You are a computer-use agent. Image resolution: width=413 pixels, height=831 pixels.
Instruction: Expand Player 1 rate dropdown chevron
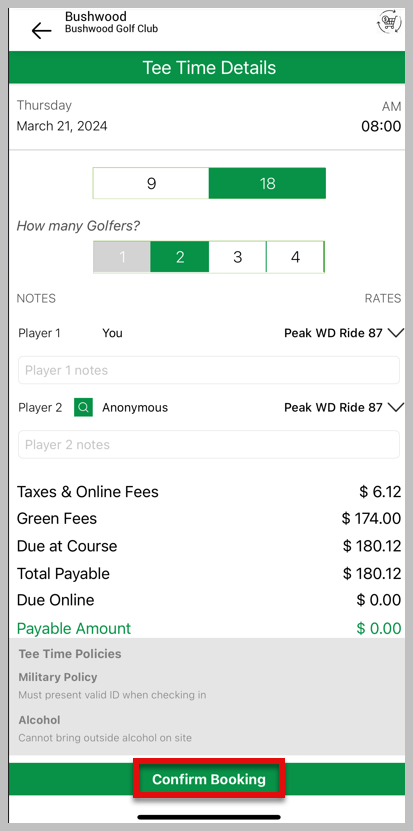[396, 333]
